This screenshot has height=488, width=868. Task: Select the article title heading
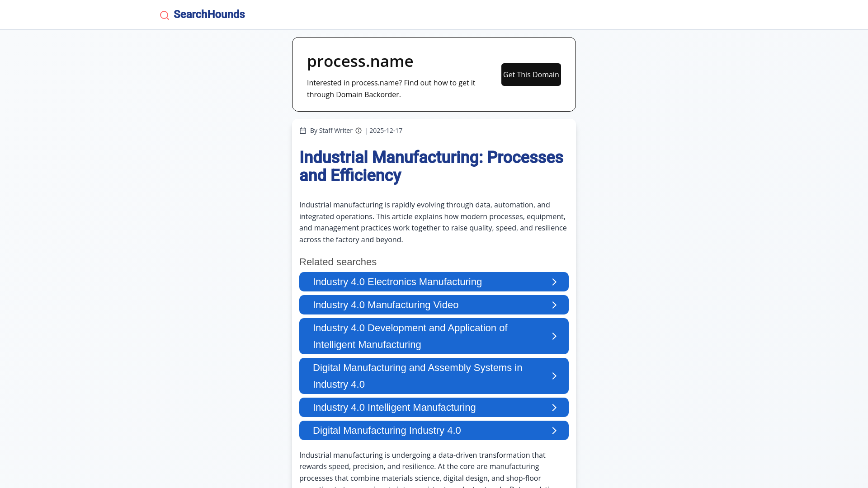click(431, 166)
